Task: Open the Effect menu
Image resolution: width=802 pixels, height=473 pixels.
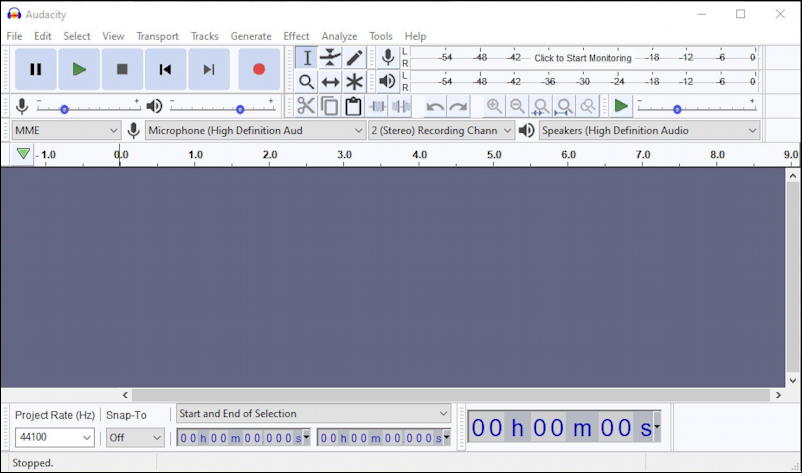Action: pyautogui.click(x=296, y=36)
